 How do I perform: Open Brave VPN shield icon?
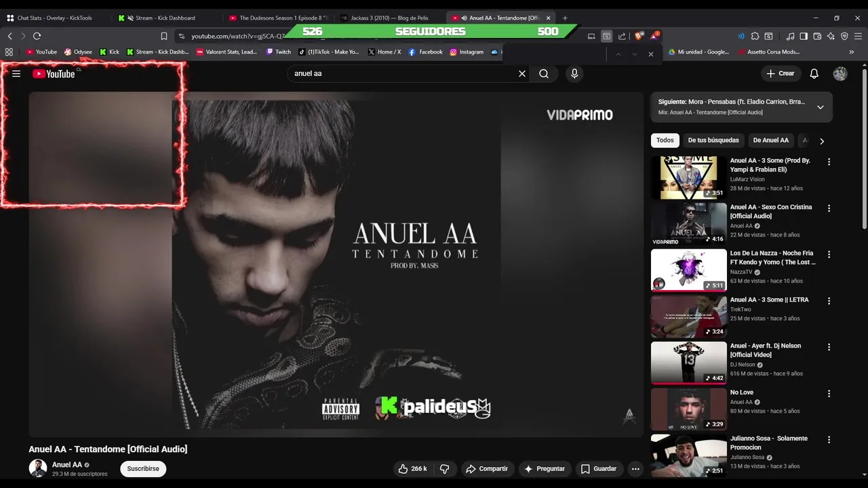(844, 36)
